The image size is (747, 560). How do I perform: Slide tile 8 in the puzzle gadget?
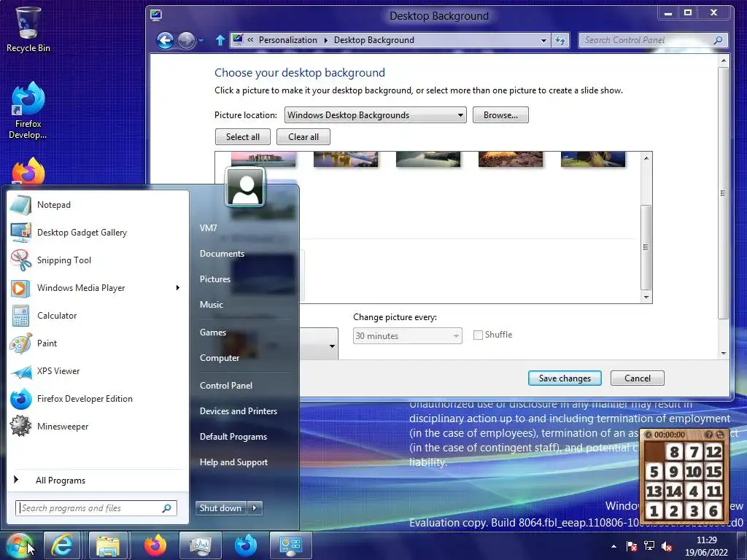click(x=673, y=452)
